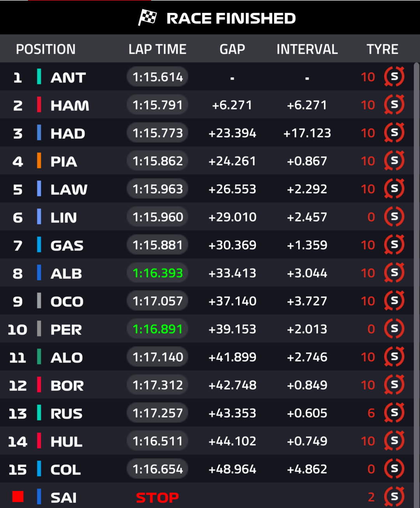Click soft tyre icon in ANT row
Image resolution: width=420 pixels, height=508 pixels.
click(394, 77)
